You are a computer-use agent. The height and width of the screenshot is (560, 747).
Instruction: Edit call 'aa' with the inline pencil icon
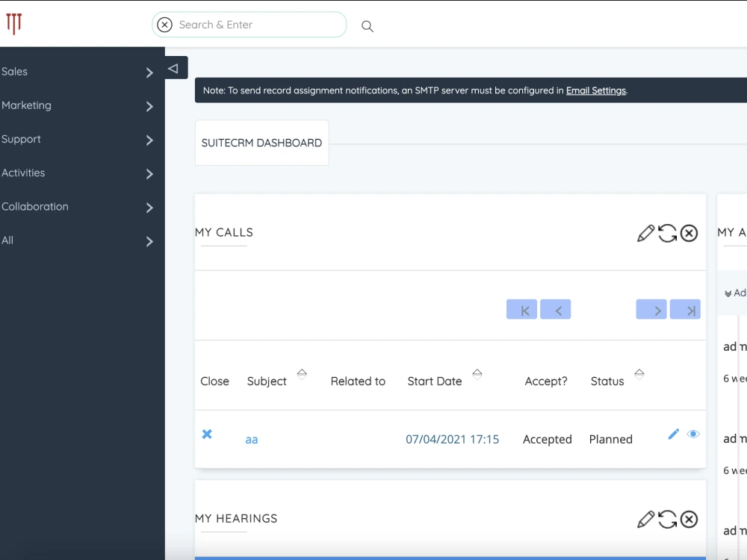[x=674, y=434]
